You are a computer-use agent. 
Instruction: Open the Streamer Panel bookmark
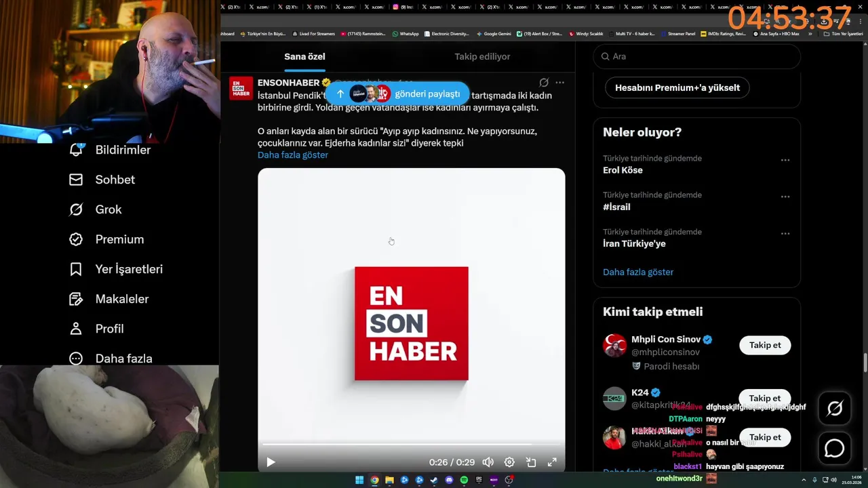coord(677,33)
